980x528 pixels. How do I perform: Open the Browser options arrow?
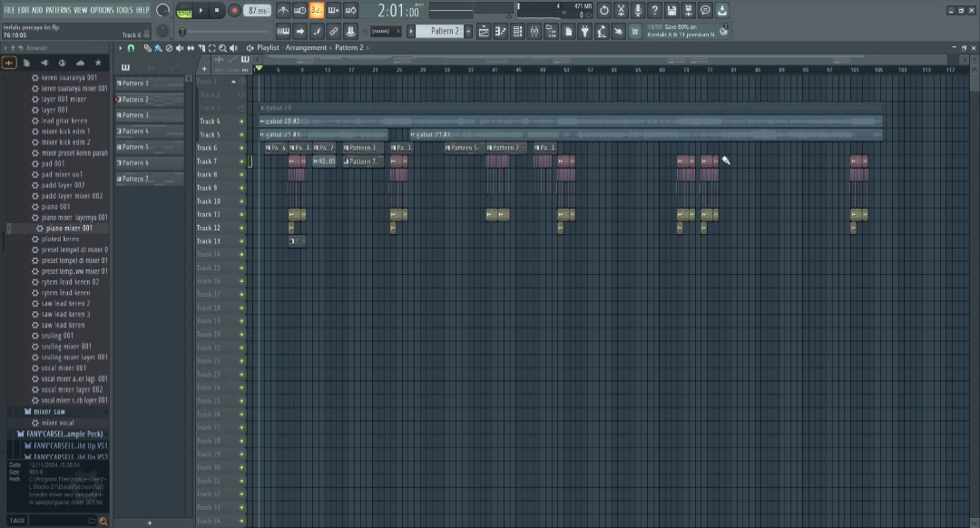coord(5,48)
